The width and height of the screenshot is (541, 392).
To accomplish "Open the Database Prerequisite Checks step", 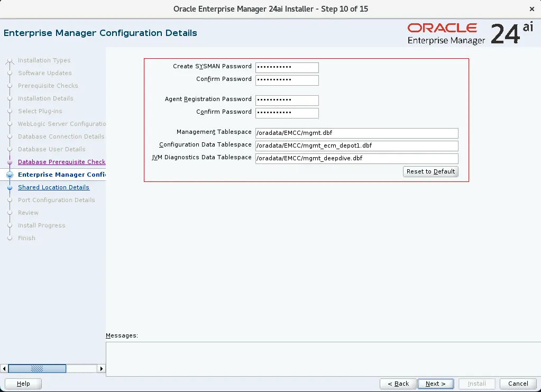I will point(61,162).
